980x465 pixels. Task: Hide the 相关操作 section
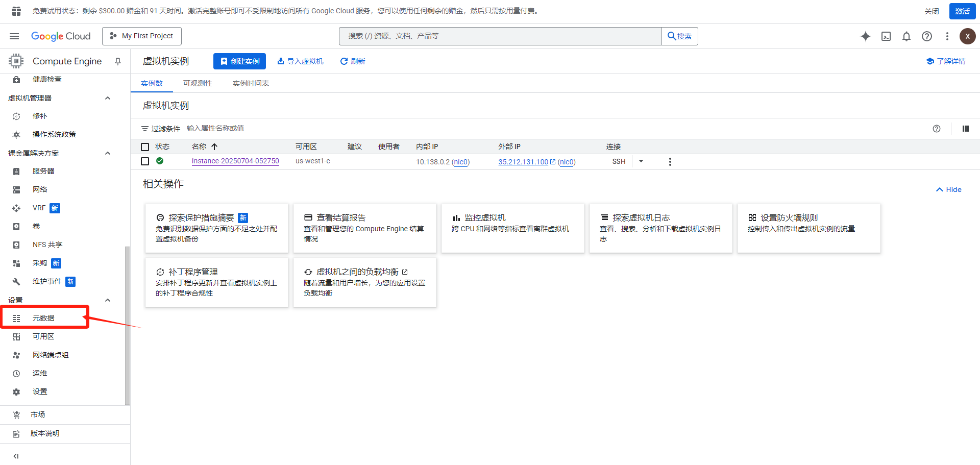point(949,189)
